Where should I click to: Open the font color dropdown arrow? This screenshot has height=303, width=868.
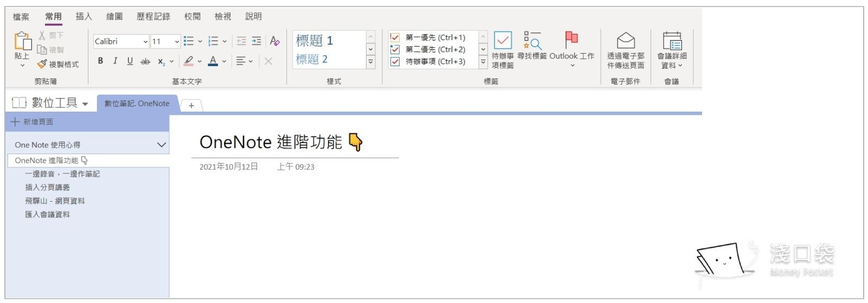coord(224,61)
